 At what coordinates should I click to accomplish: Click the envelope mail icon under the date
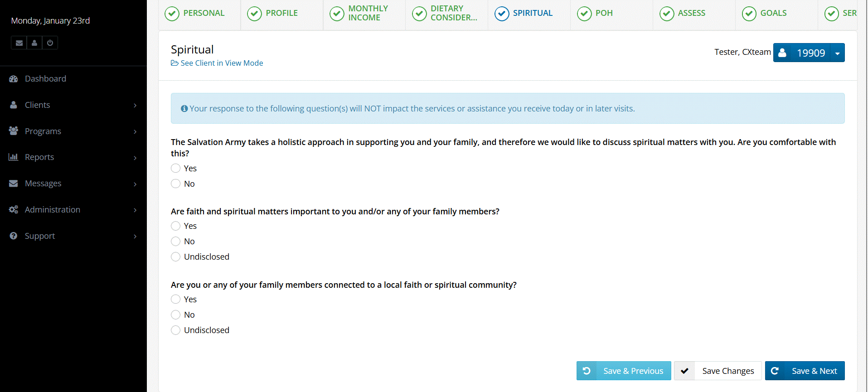click(19, 43)
